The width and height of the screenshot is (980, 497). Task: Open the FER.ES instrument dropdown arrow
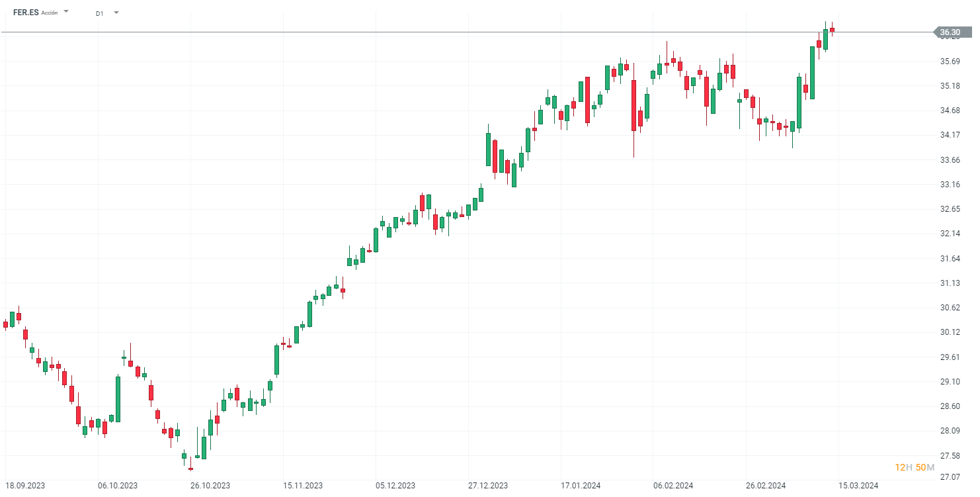pos(66,12)
